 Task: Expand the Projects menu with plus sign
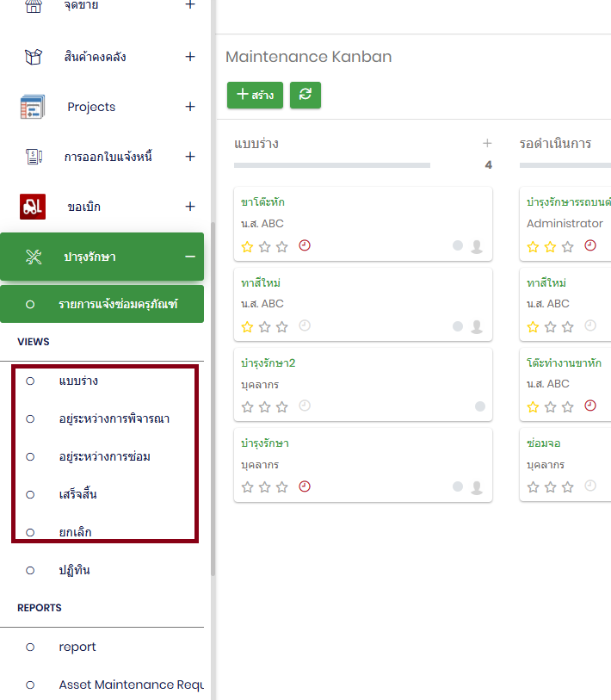(x=190, y=107)
